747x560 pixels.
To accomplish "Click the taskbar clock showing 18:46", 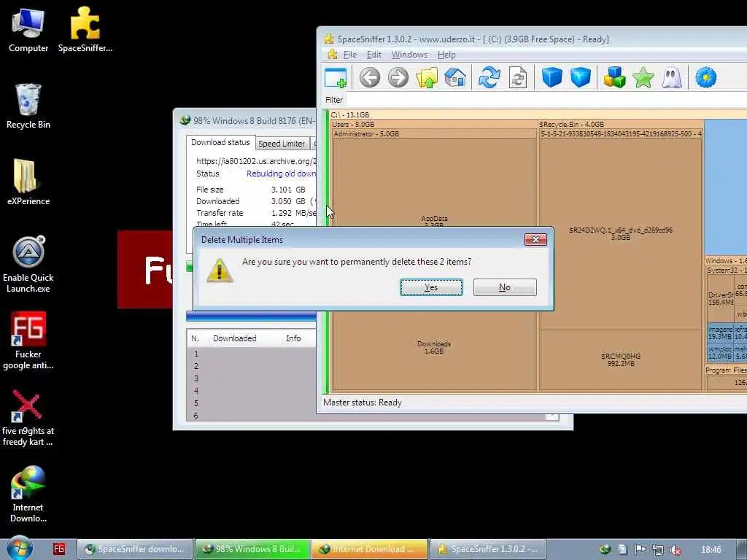I will click(x=711, y=550).
